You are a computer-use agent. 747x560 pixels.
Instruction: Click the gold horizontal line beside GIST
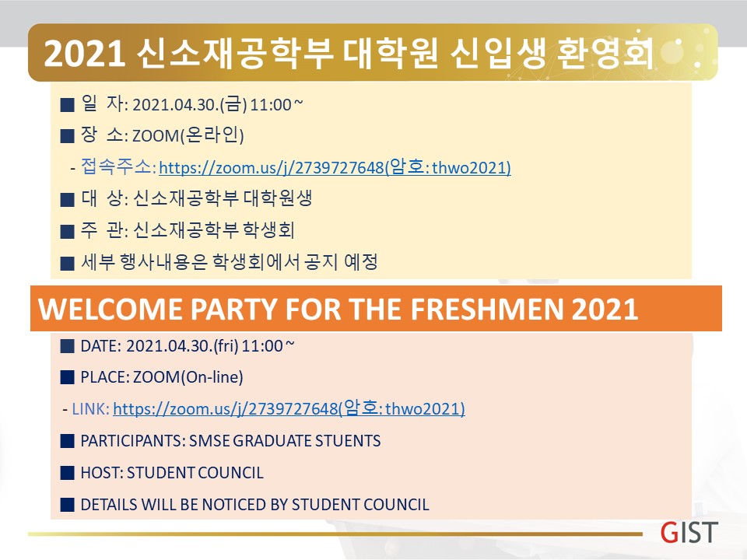coord(335,534)
